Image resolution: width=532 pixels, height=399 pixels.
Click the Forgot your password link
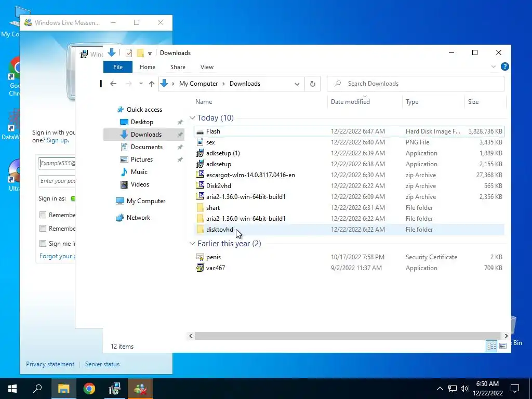pos(57,256)
